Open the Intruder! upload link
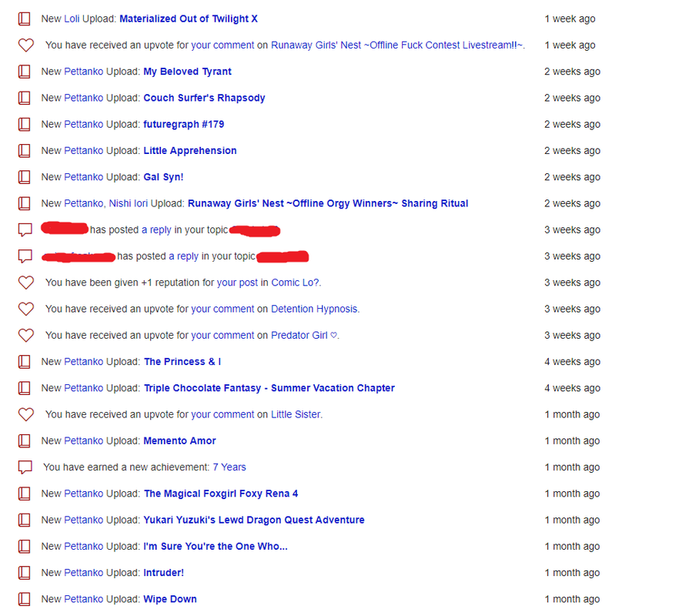The image size is (679, 616). (x=164, y=573)
